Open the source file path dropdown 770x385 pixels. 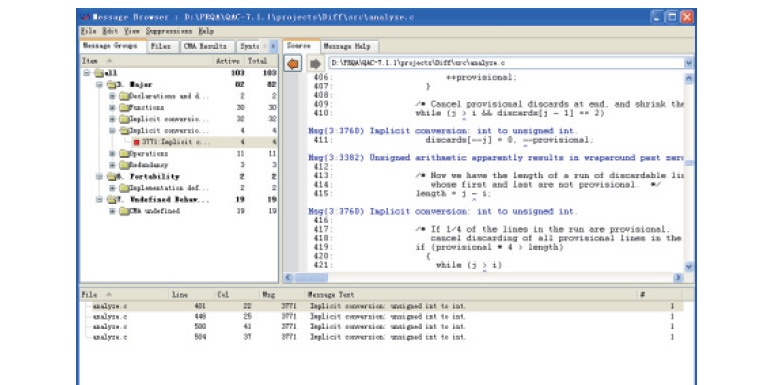point(688,63)
